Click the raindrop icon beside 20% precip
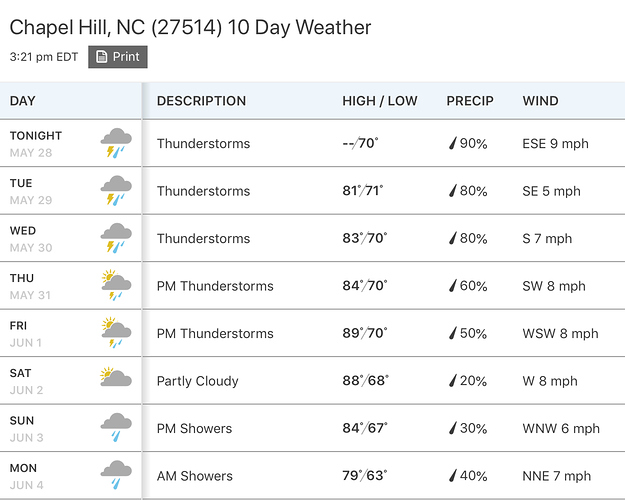This screenshot has width=625, height=500. (452, 380)
